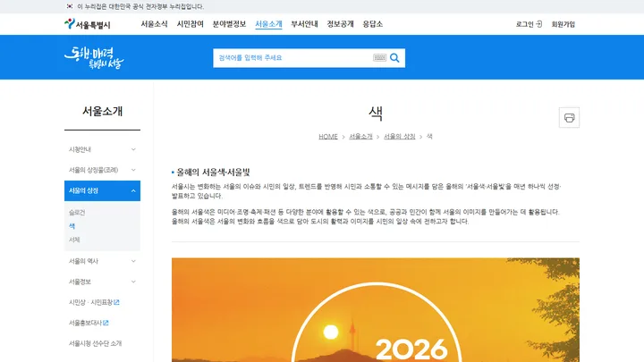Expand the 서울의 상징물(조례) section
The width and height of the screenshot is (644, 362).
[x=102, y=170]
